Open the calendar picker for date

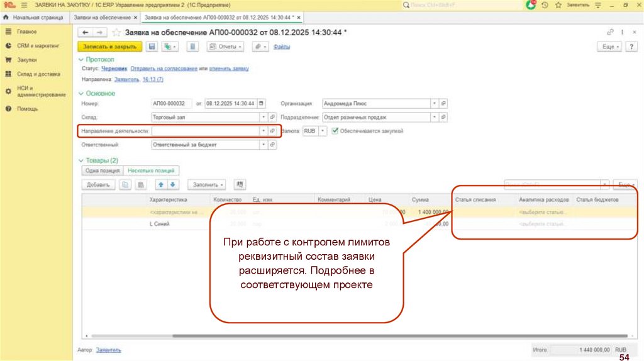261,104
